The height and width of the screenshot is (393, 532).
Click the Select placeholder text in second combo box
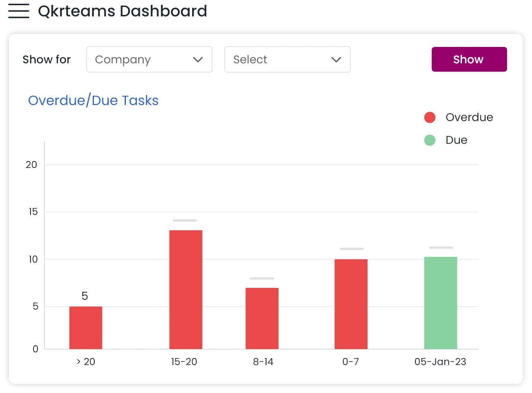click(250, 60)
